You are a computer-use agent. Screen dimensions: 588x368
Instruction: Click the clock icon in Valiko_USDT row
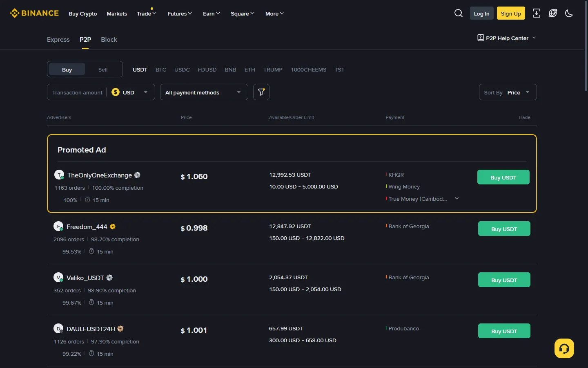click(91, 302)
